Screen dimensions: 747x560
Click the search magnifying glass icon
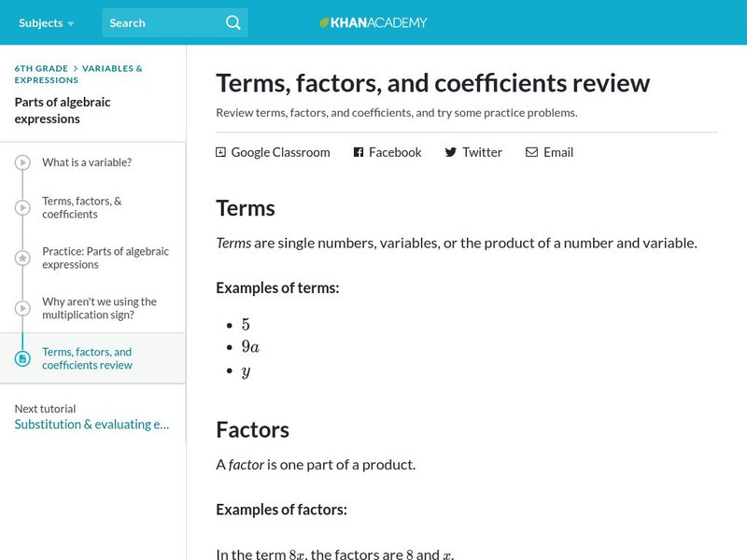tap(233, 22)
